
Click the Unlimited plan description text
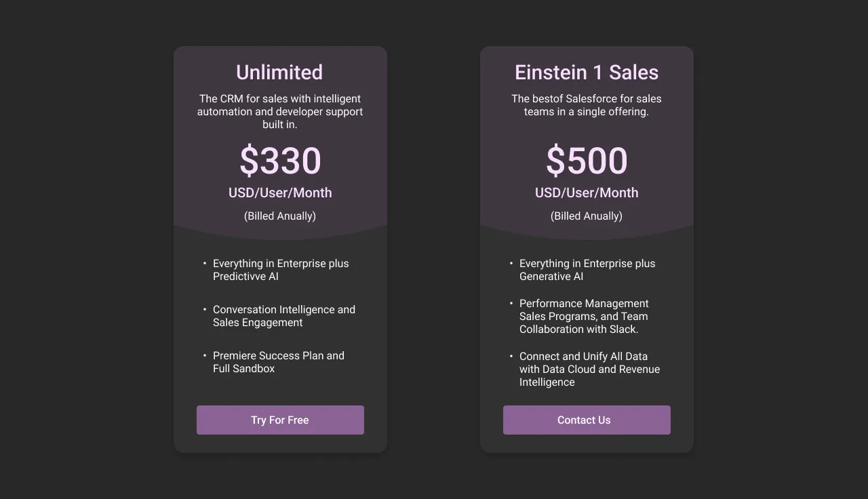pyautogui.click(x=279, y=111)
